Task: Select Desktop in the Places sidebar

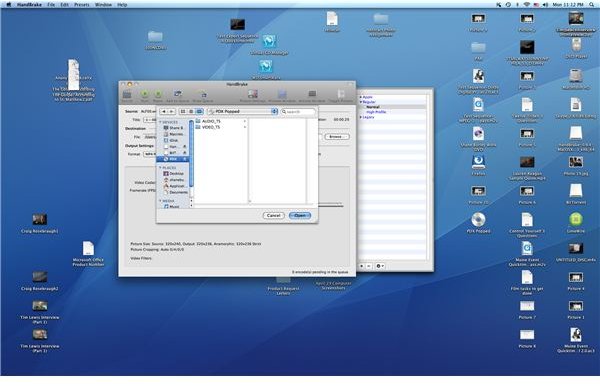Action: tap(173, 173)
